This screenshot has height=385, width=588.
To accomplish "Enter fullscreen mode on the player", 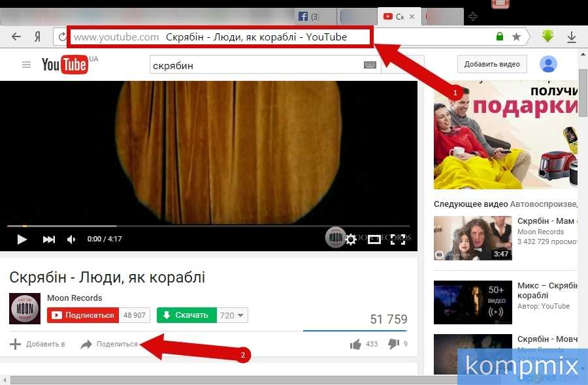I will (x=398, y=239).
